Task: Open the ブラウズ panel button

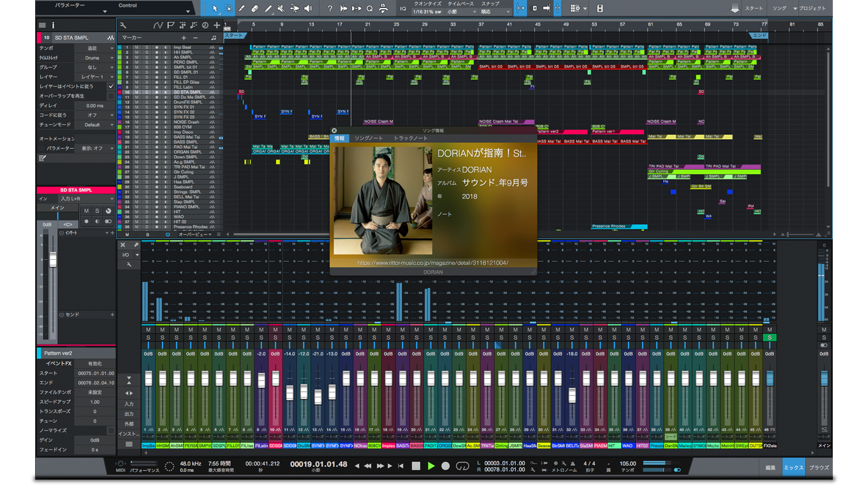Action: tap(819, 467)
